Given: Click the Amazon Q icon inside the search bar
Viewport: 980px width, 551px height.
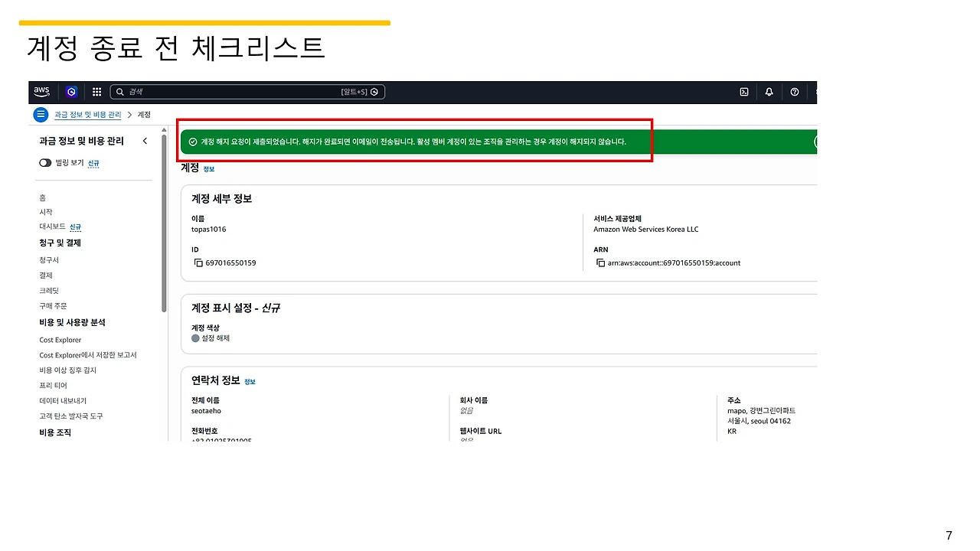Looking at the screenshot, I should pos(374,92).
